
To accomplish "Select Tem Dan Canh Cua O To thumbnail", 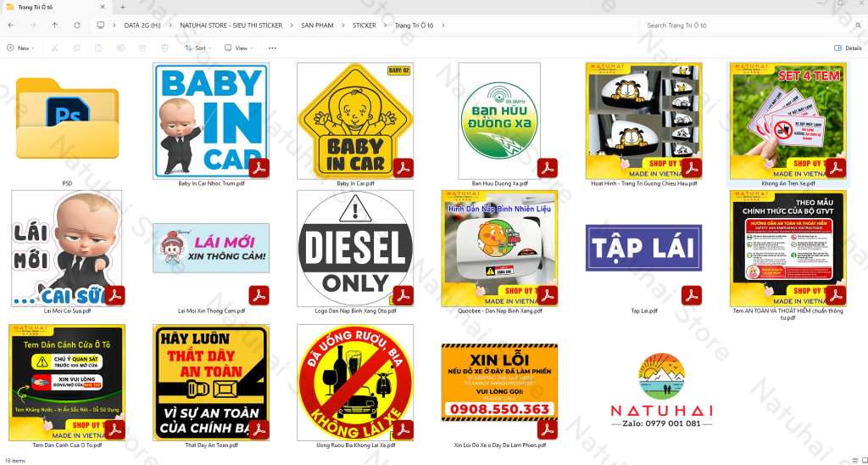I will (x=68, y=383).
